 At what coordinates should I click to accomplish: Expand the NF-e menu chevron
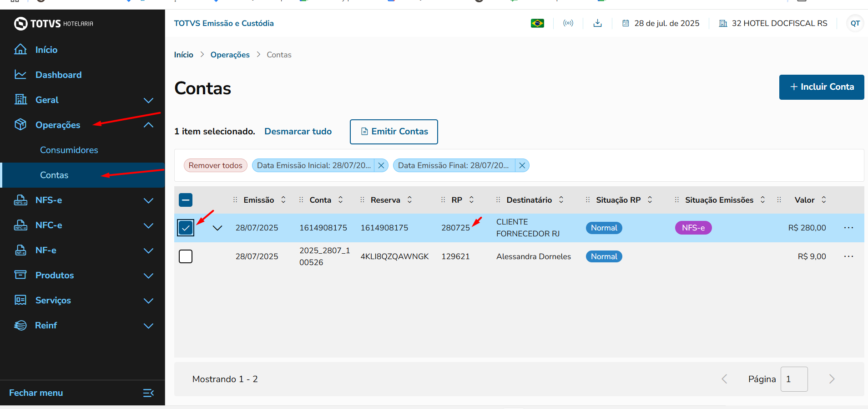click(x=148, y=251)
